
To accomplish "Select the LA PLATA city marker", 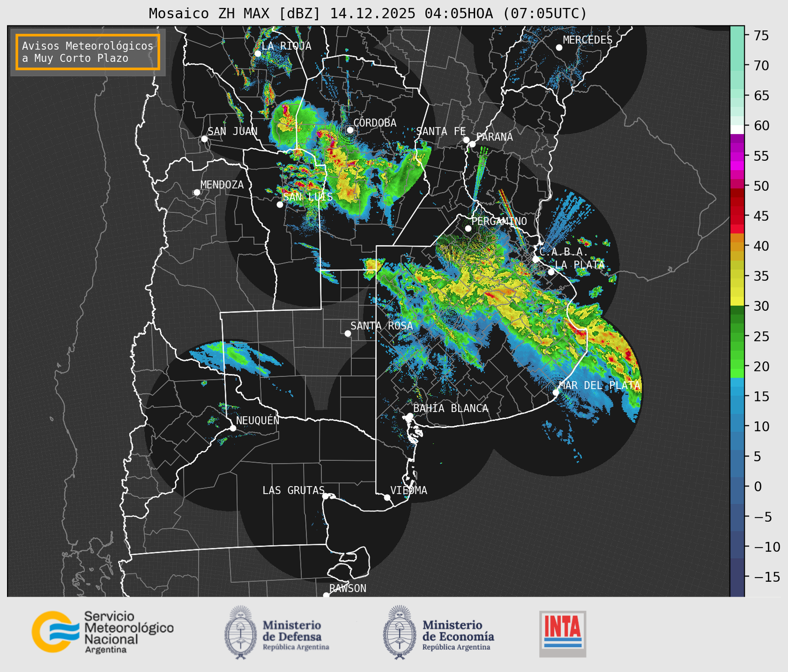I will [551, 272].
